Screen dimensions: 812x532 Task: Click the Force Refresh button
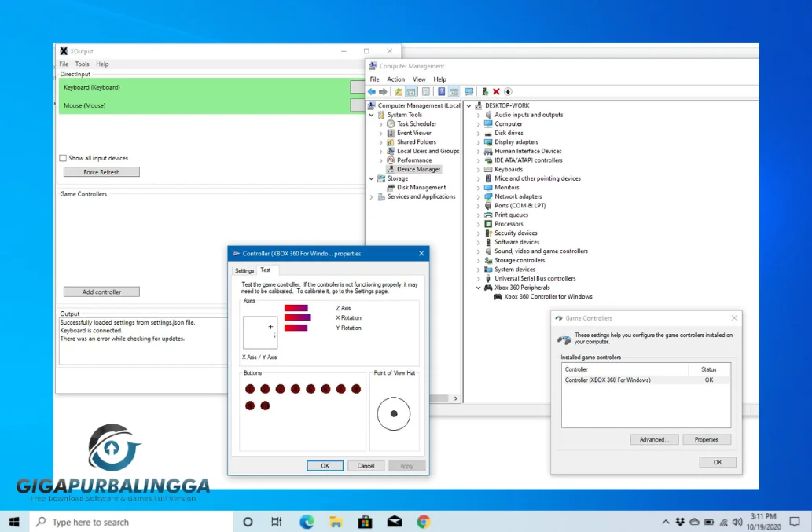[x=101, y=171]
